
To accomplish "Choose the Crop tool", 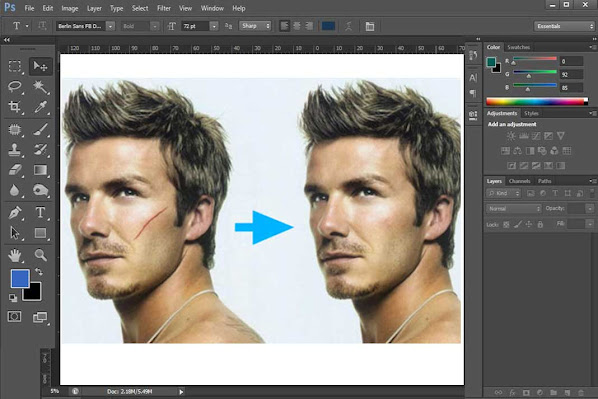I will coord(14,107).
